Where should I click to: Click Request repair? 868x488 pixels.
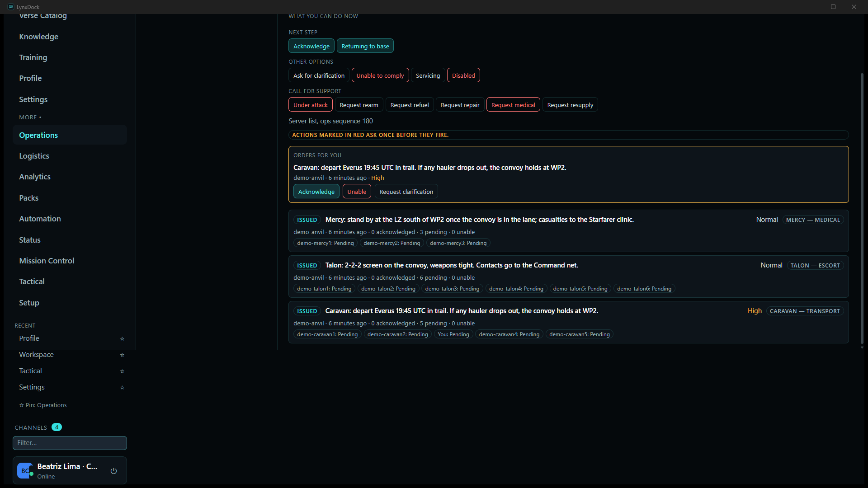[x=460, y=105]
